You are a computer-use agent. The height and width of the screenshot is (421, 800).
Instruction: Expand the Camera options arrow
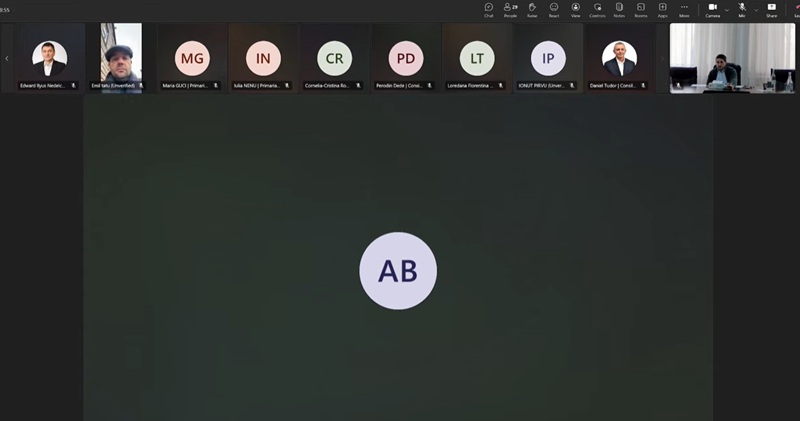tap(726, 9)
